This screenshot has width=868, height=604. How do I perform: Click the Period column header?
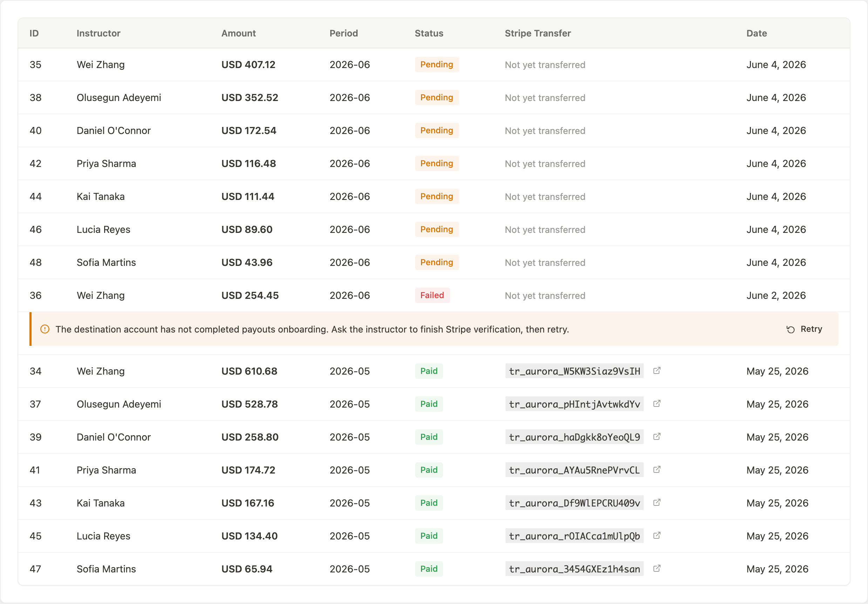(344, 33)
